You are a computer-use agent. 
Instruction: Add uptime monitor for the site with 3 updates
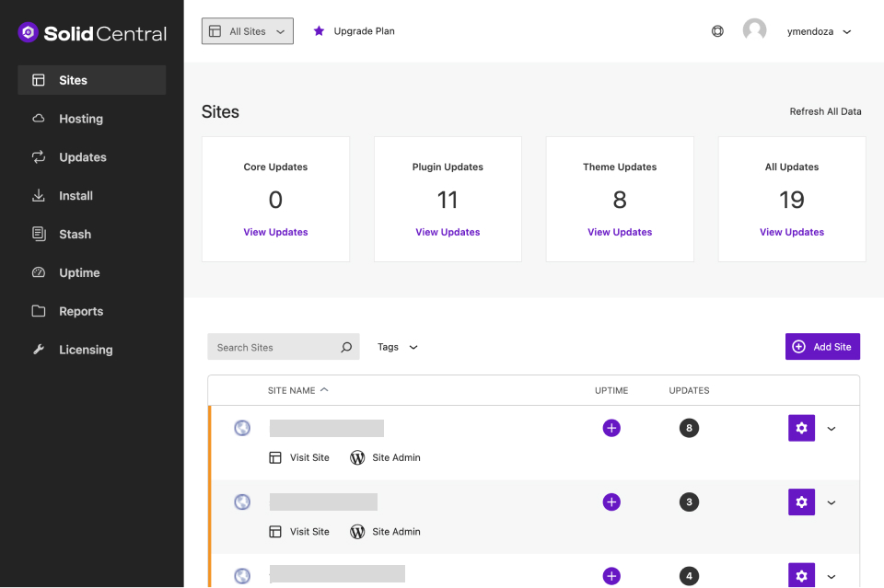pos(611,502)
